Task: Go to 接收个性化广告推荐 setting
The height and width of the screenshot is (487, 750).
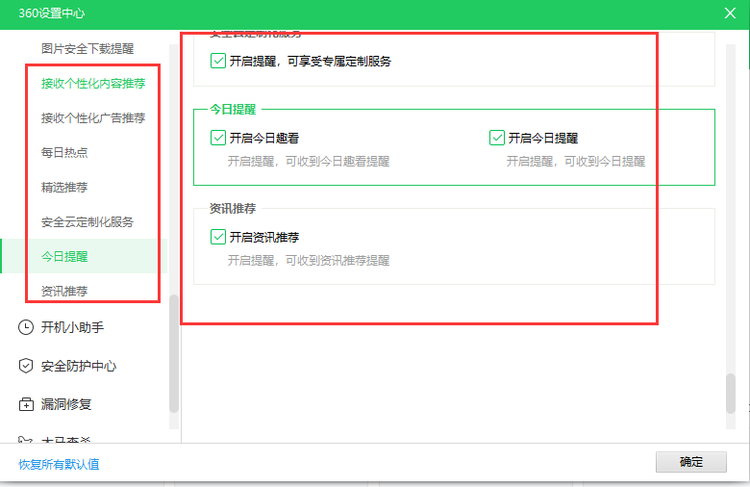Action: (93, 118)
